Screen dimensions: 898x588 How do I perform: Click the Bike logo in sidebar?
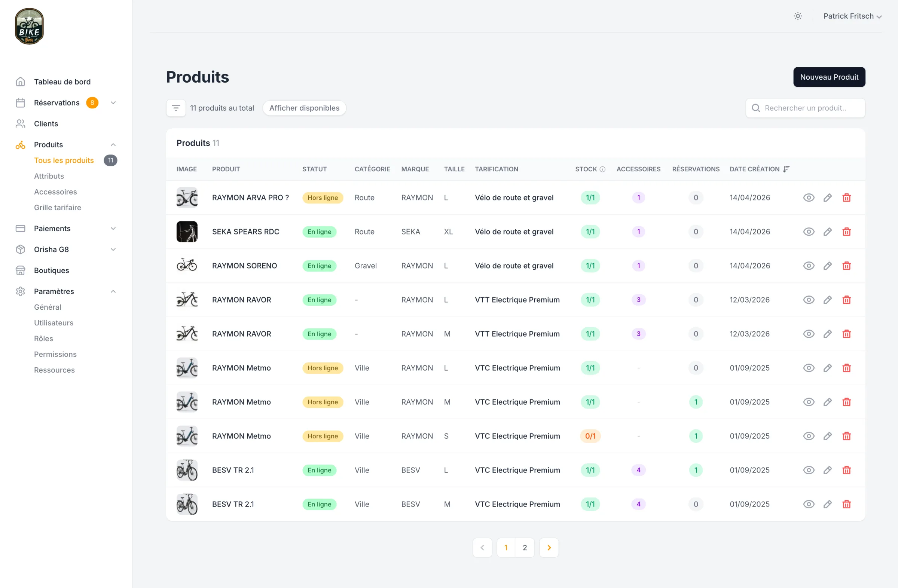[29, 26]
